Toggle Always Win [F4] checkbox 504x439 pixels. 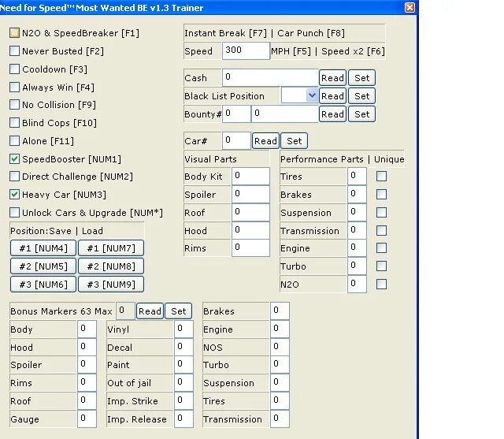point(14,87)
